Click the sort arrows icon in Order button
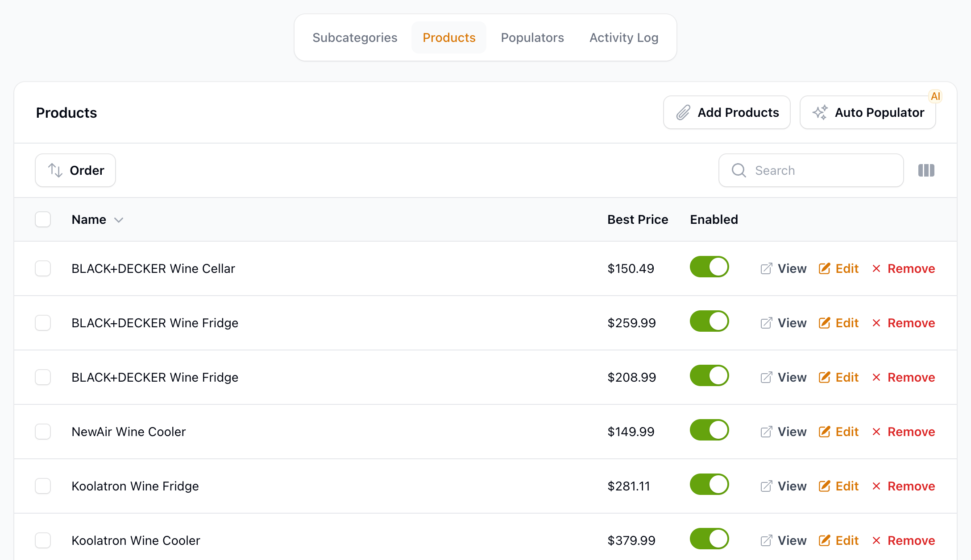971x560 pixels. pos(55,170)
